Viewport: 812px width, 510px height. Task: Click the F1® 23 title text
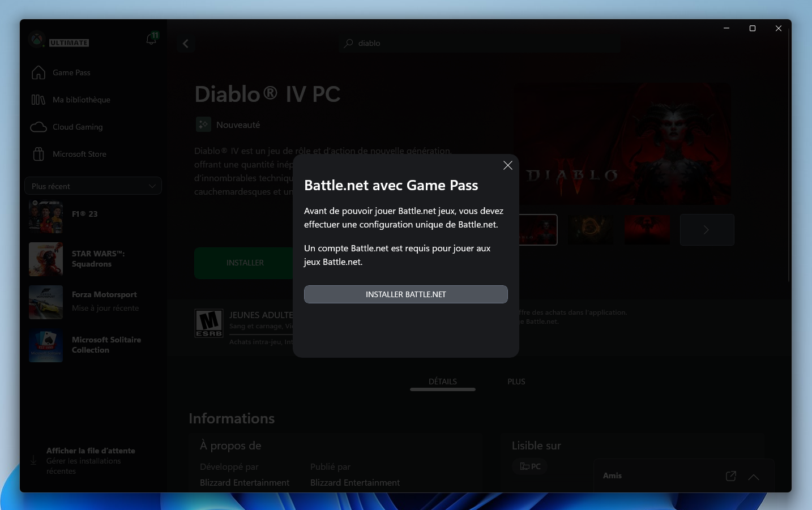pos(85,214)
